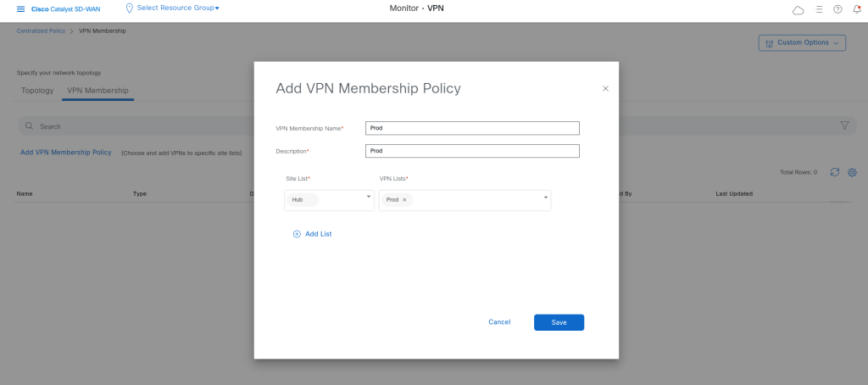Cancel the VPN membership dialog
This screenshot has width=868, height=385.
click(499, 322)
